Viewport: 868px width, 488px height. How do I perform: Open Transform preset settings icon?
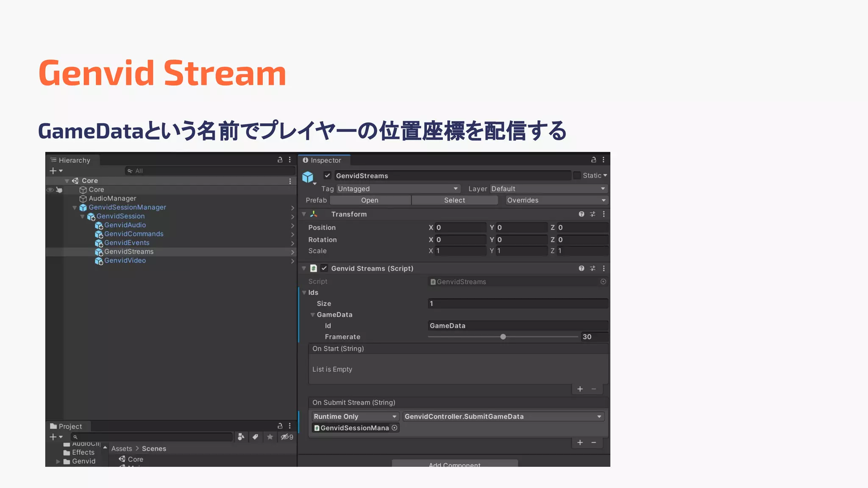(x=593, y=214)
